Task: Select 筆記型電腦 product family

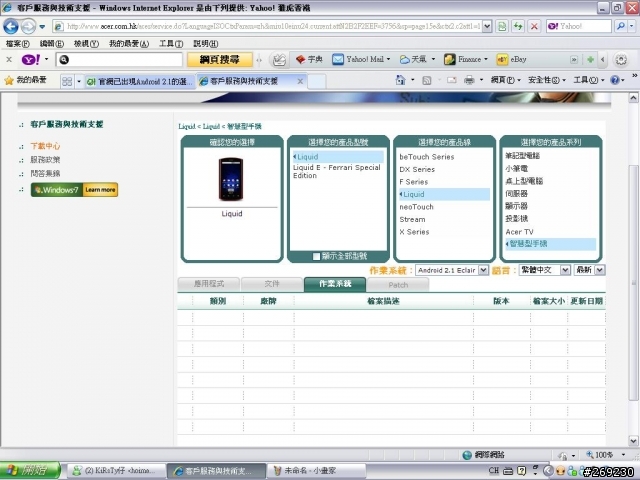Action: coord(522,156)
